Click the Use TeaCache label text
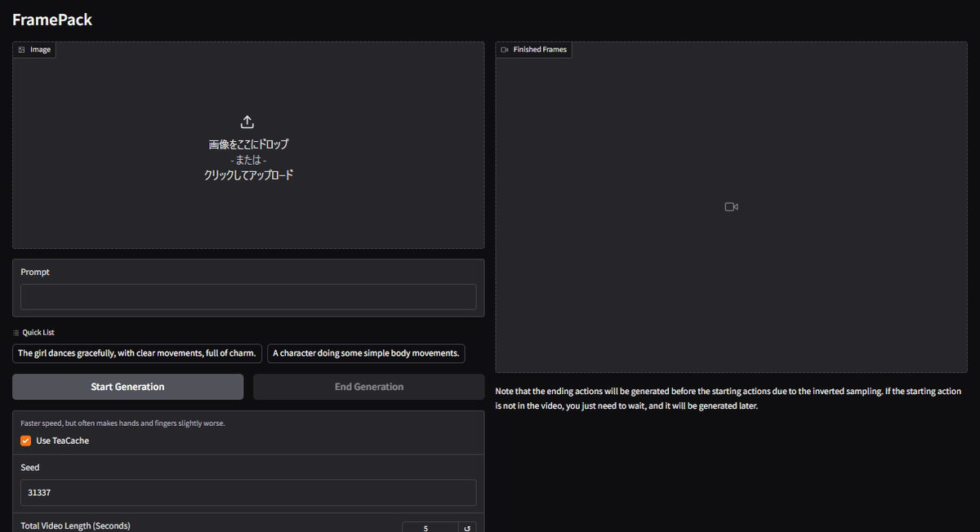The height and width of the screenshot is (532, 980). pos(63,441)
